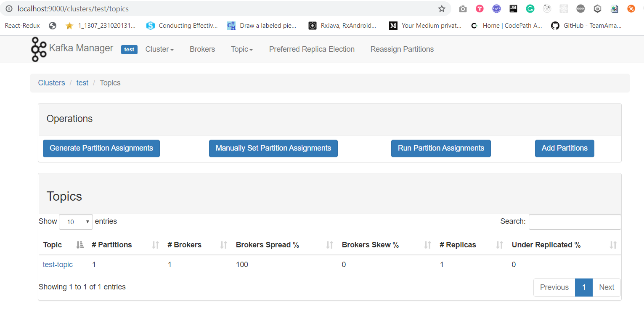Screen dimensions: 644x334
Task: Go to the Brokers page
Action: (x=202, y=49)
